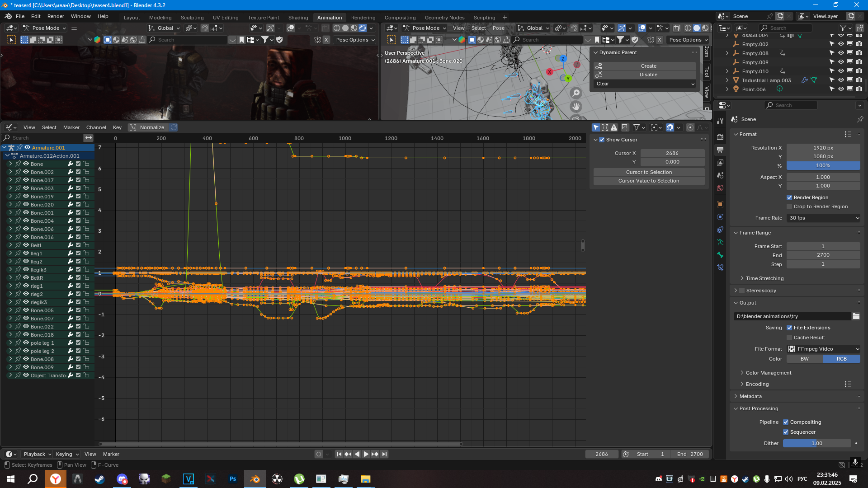Hide the Bone.017 channel with the eye icon
868x488 pixels.
click(26, 180)
